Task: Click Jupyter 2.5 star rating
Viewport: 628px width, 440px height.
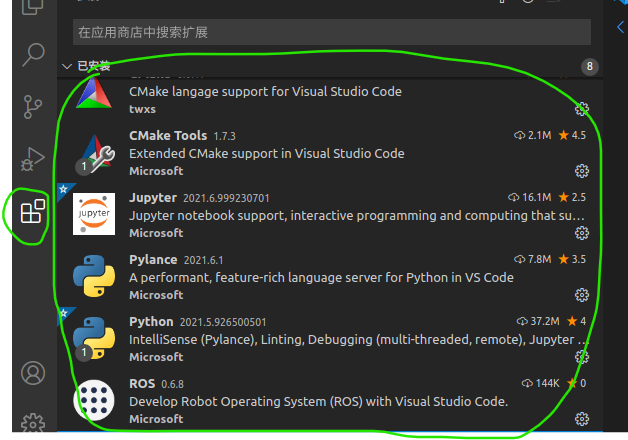Action: [572, 197]
